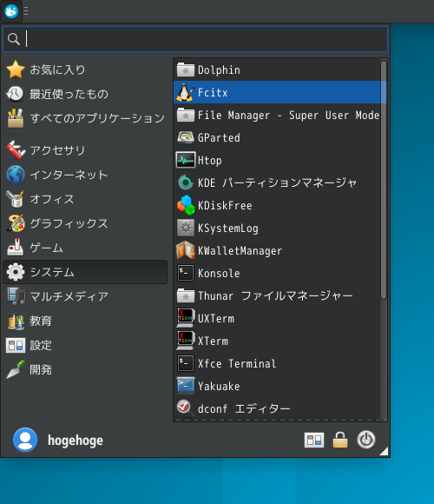
Task: Click the application list scrollbar
Action: pos(384,180)
